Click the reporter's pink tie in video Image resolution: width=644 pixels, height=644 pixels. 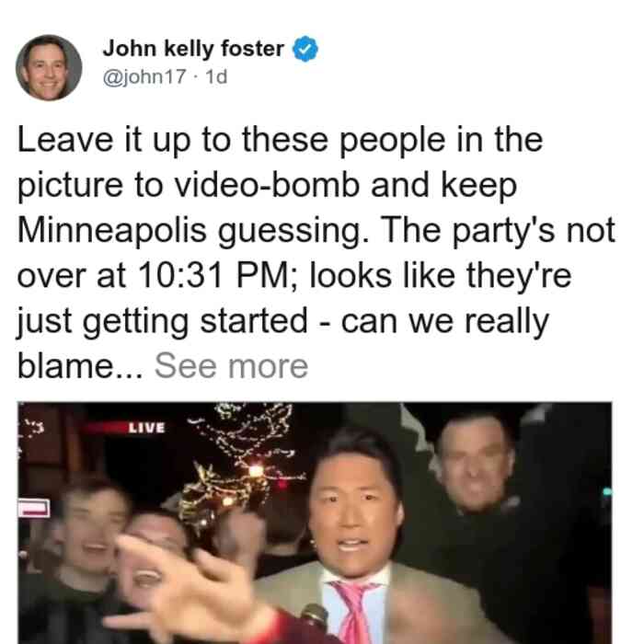353,612
